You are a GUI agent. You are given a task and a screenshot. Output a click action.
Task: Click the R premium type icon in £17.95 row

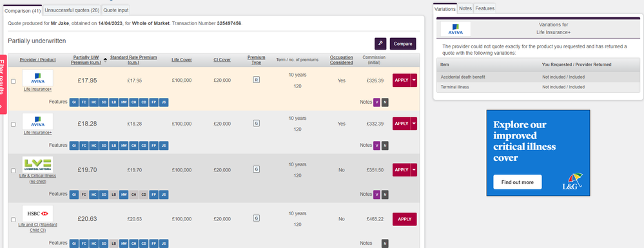coord(257,80)
